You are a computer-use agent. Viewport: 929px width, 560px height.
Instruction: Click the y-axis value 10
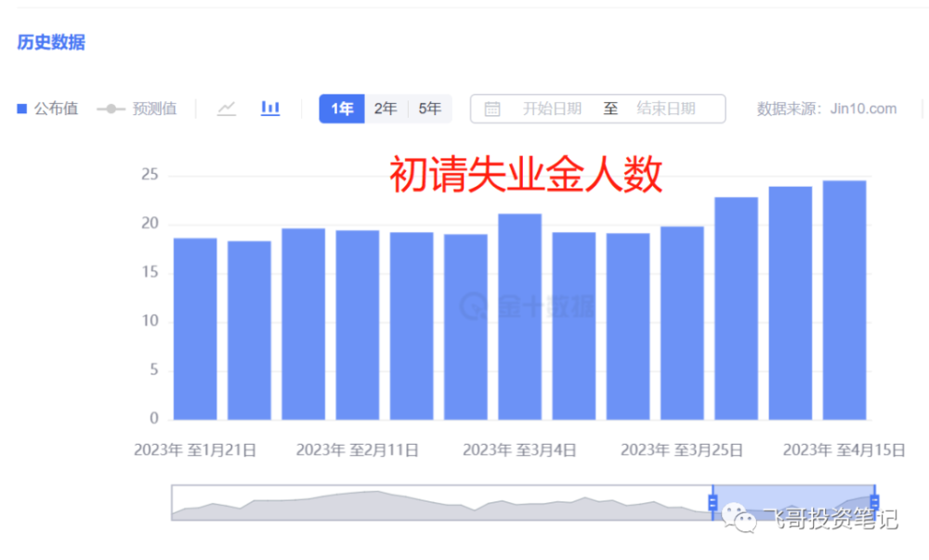(150, 320)
